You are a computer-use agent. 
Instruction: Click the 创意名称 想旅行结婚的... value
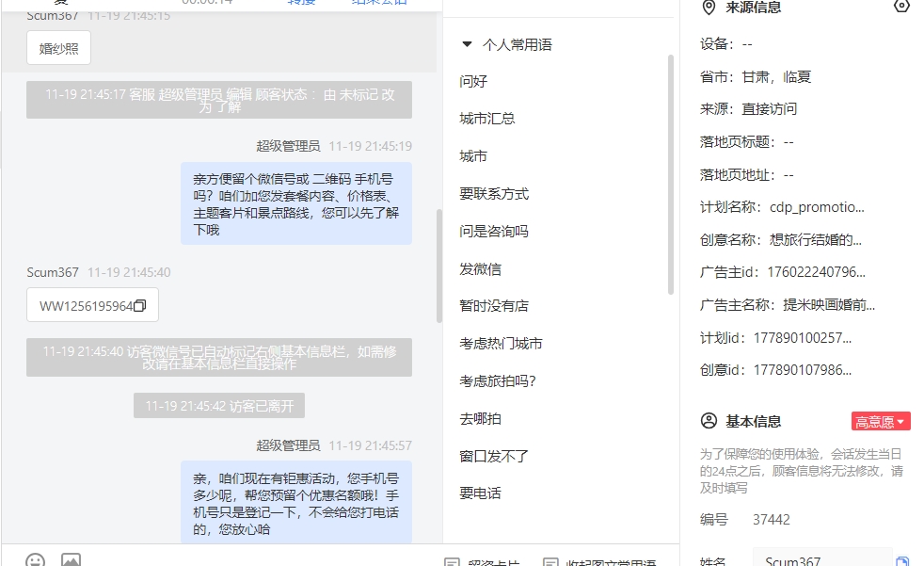click(x=816, y=240)
